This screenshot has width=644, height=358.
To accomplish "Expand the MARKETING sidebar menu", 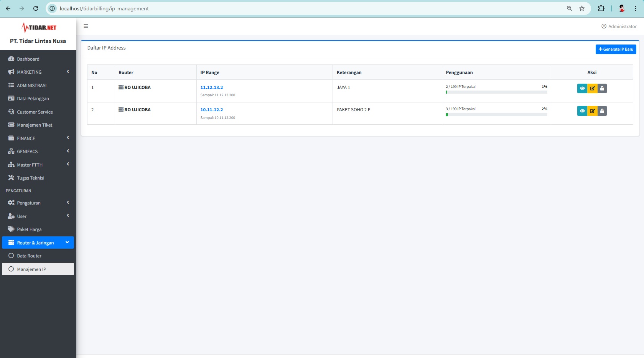I will [38, 72].
